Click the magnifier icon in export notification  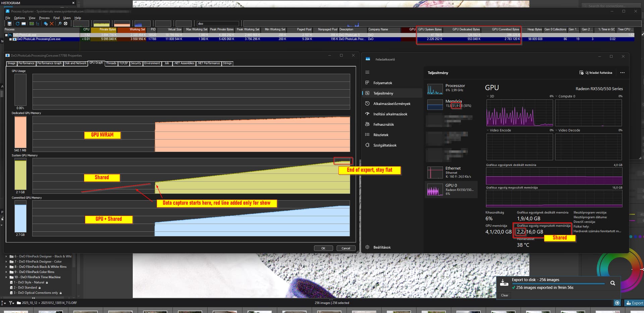[x=612, y=283]
